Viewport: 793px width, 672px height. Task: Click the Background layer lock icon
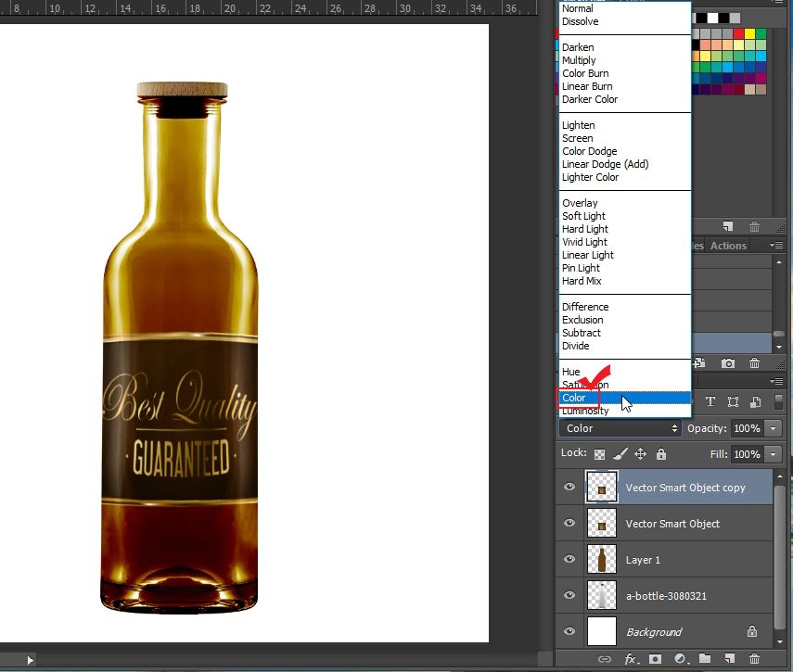coord(752,631)
